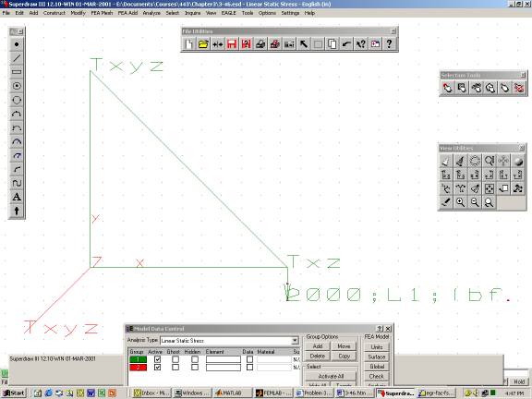Click the Copy pages icon in File Utilities

[x=332, y=43]
